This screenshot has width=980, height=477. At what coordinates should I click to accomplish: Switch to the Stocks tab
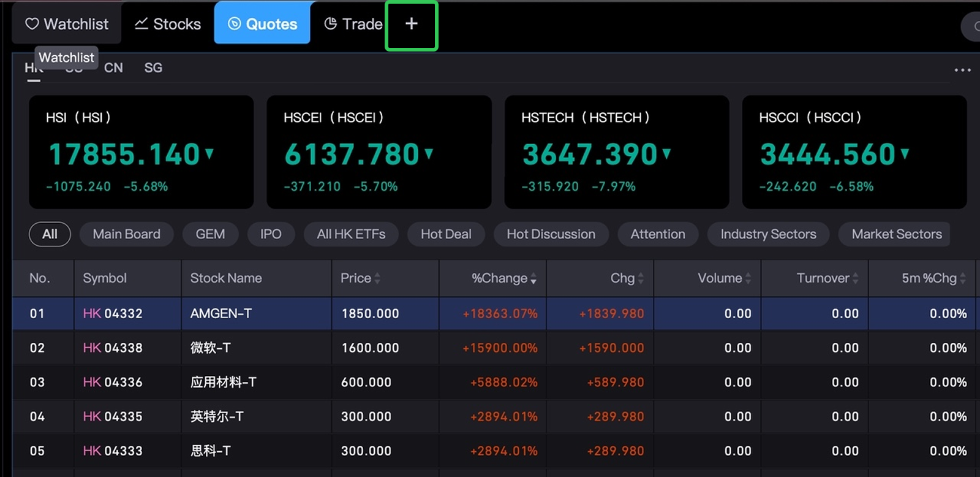(x=168, y=24)
